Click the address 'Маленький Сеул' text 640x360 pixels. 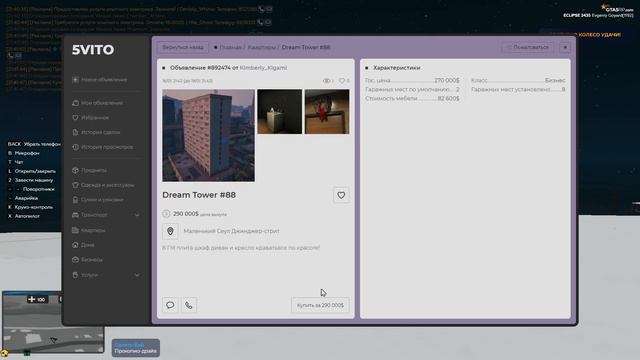click(x=231, y=231)
